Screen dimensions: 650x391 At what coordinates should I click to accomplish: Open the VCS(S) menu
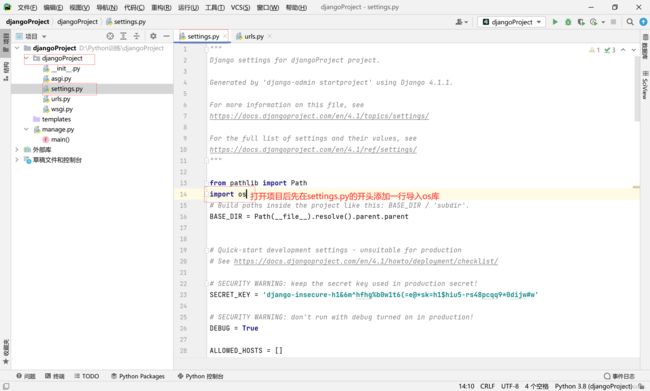[240, 7]
